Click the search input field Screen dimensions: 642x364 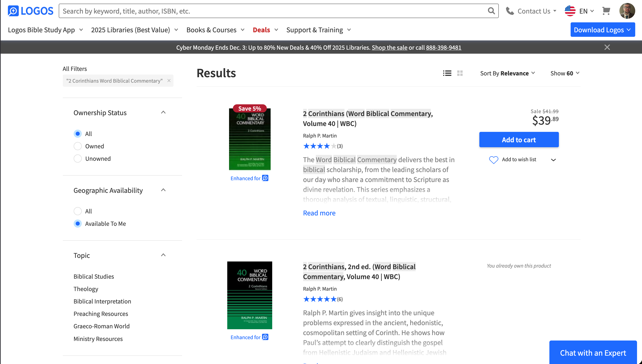pyautogui.click(x=273, y=11)
